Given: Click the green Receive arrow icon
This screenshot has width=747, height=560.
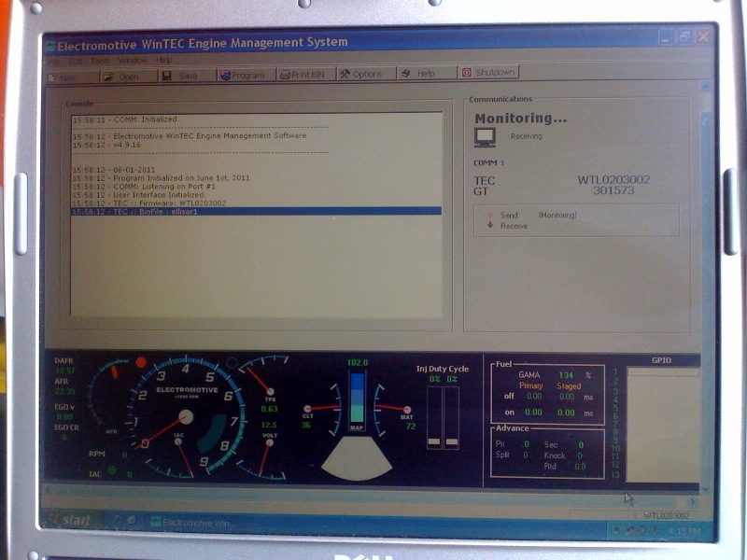Looking at the screenshot, I should [x=489, y=225].
